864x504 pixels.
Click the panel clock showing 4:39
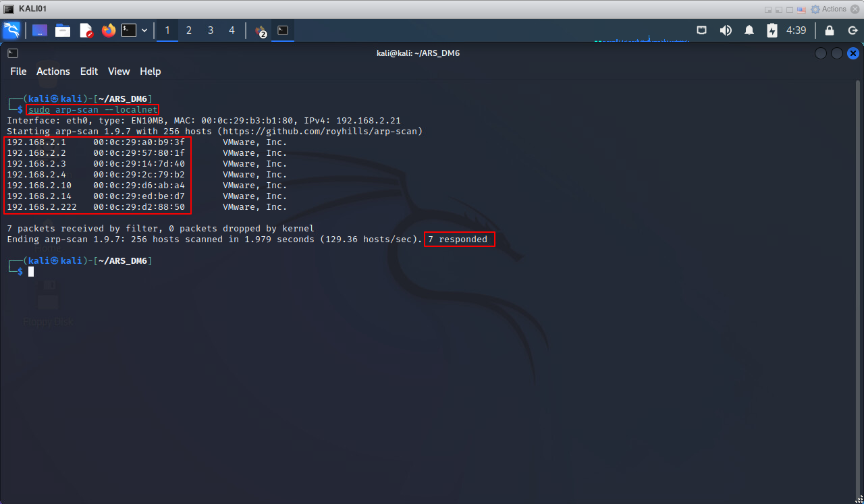click(x=796, y=30)
